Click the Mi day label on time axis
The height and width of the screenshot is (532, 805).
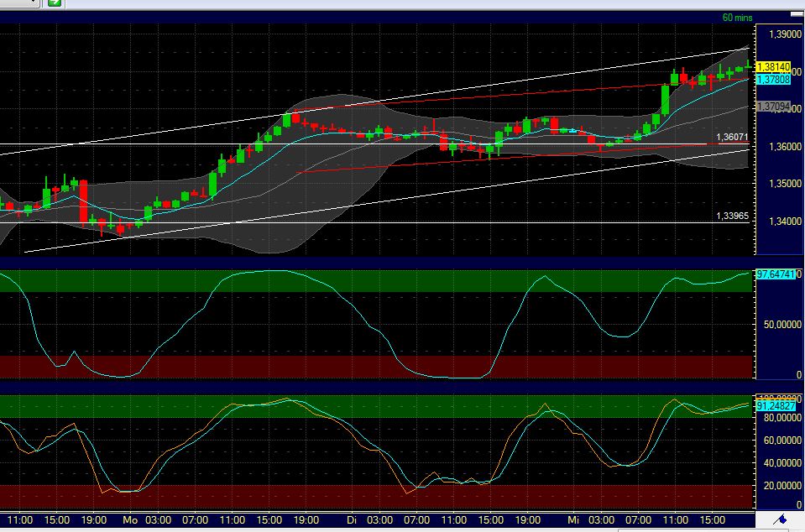[573, 520]
